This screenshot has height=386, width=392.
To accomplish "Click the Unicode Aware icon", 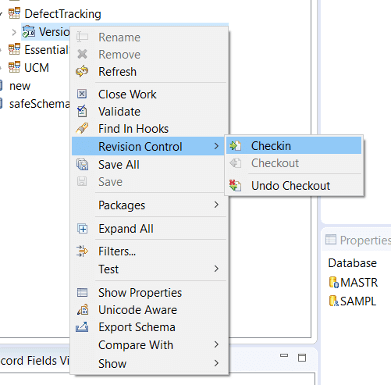I will point(82,310).
